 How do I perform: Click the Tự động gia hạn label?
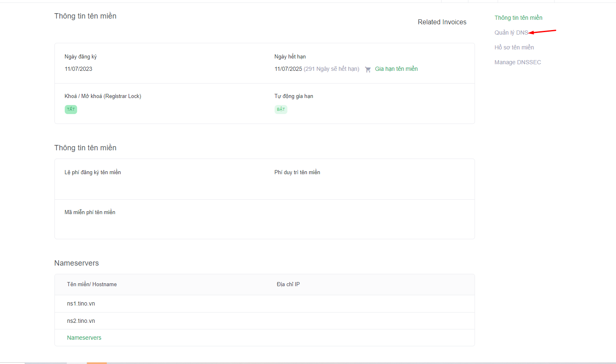coord(294,96)
